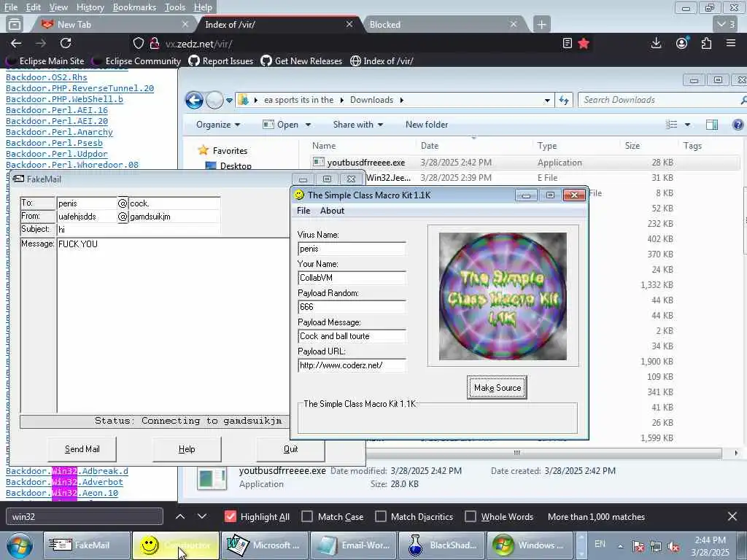Click previous match arrow in find bar

click(x=180, y=517)
